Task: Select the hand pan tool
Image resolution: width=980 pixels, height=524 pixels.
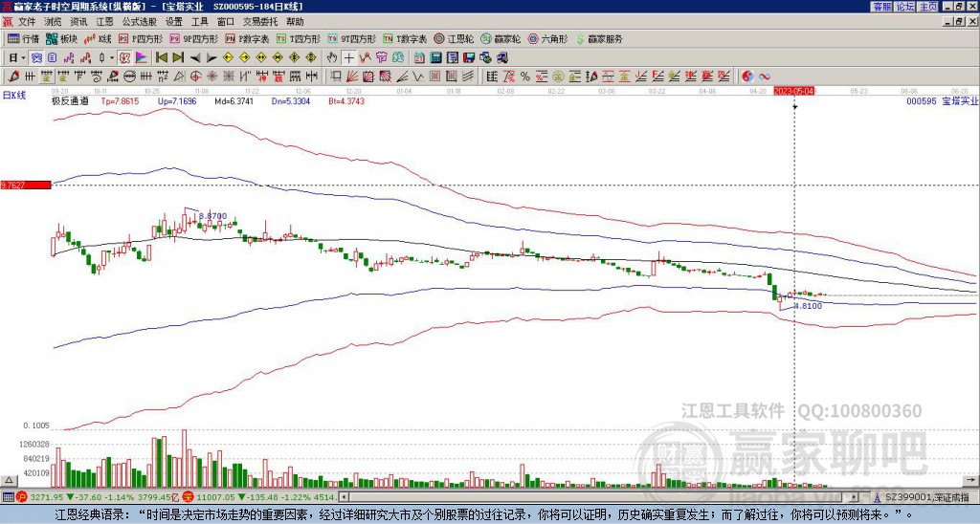Action: [x=332, y=58]
